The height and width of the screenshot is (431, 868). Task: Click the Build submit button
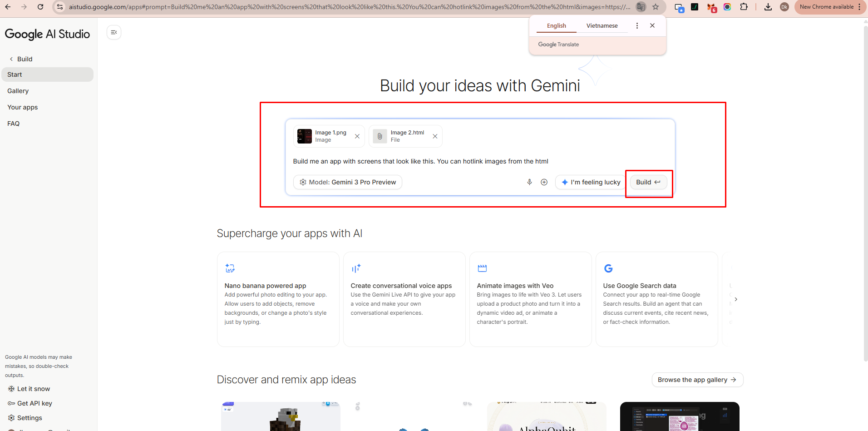tap(648, 182)
